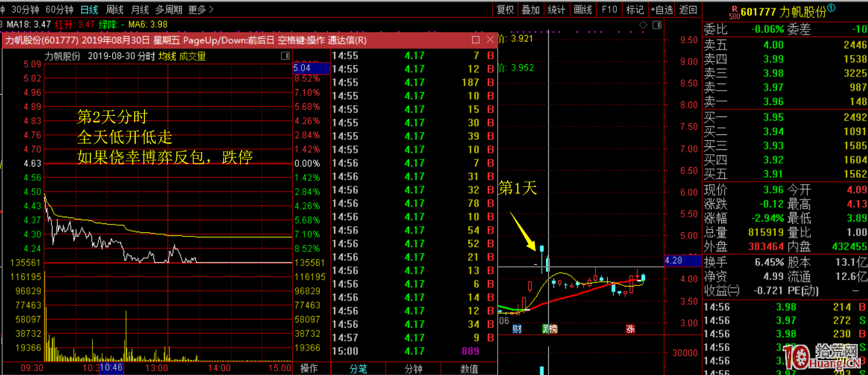Viewport: 868px width, 375px height.
Task: Click the 返回 button
Action: (688, 10)
